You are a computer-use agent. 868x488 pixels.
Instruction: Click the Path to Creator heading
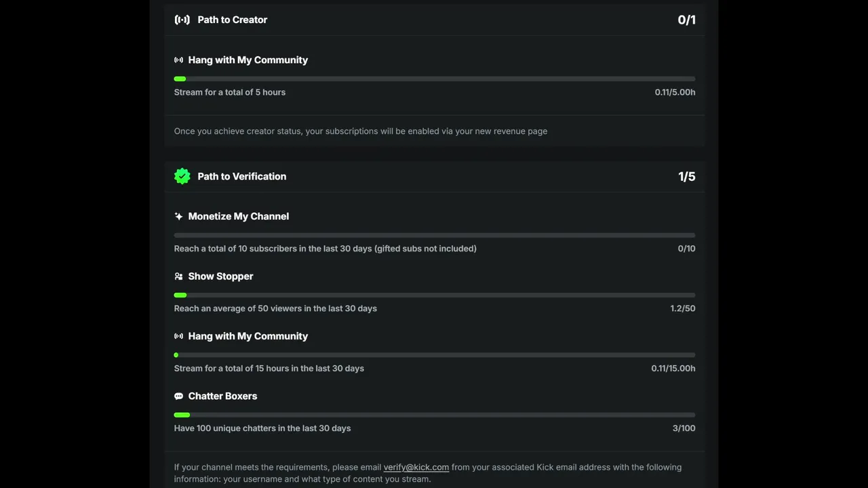click(x=233, y=20)
